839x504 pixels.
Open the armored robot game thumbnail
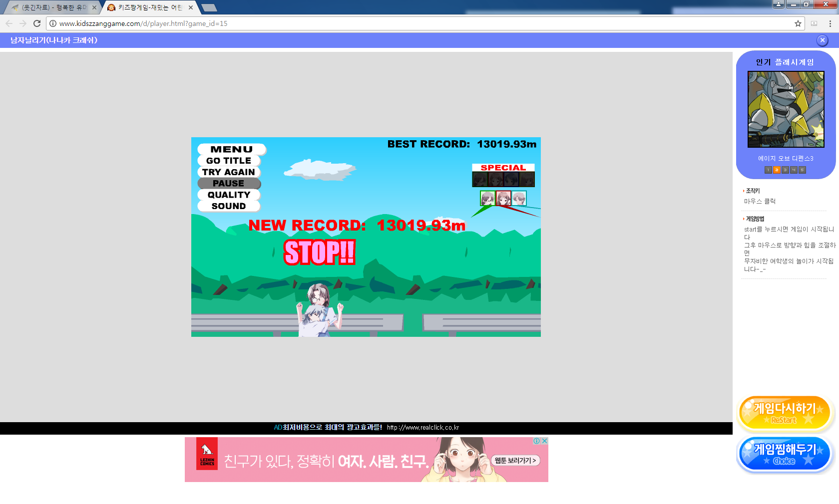786,109
